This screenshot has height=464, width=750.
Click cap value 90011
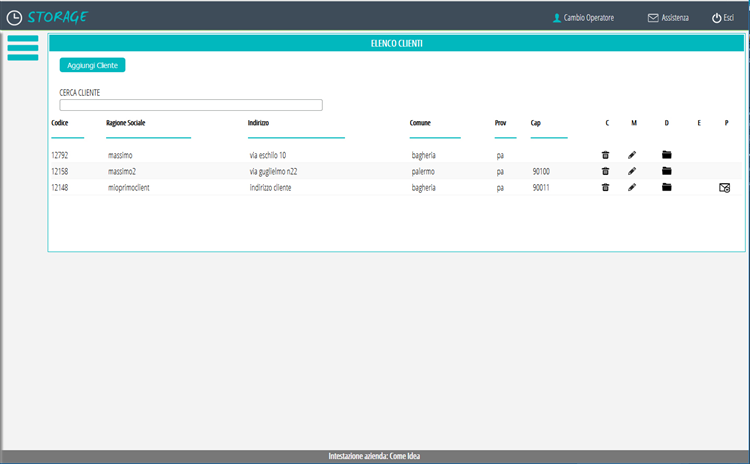coord(541,188)
